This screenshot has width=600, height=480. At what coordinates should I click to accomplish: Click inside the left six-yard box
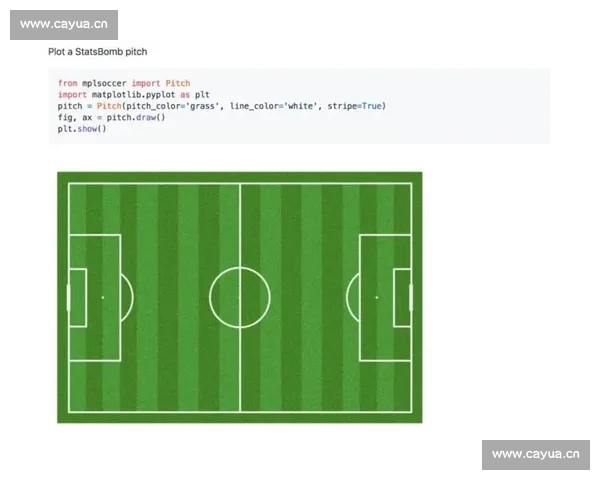click(78, 297)
